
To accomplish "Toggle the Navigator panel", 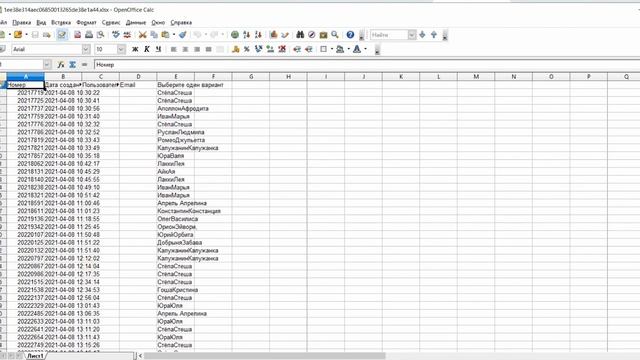I will pyautogui.click(x=311, y=35).
